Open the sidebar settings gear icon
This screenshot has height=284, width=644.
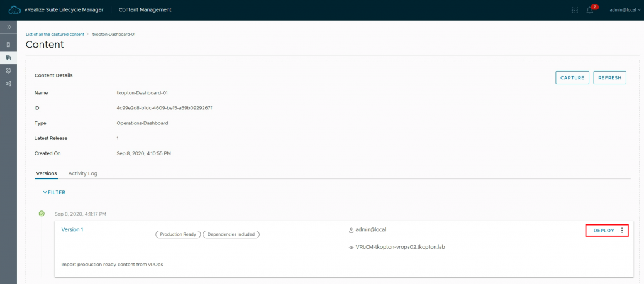coord(9,70)
